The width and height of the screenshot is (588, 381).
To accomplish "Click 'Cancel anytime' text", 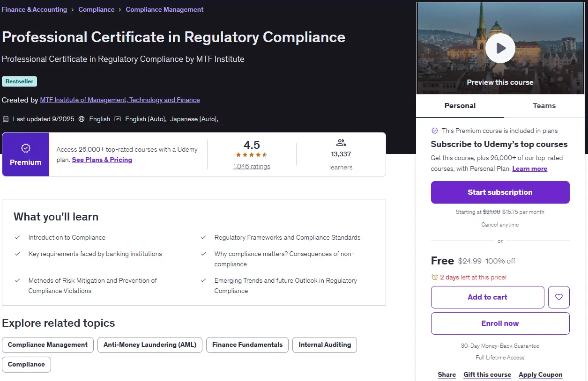I will [500, 225].
